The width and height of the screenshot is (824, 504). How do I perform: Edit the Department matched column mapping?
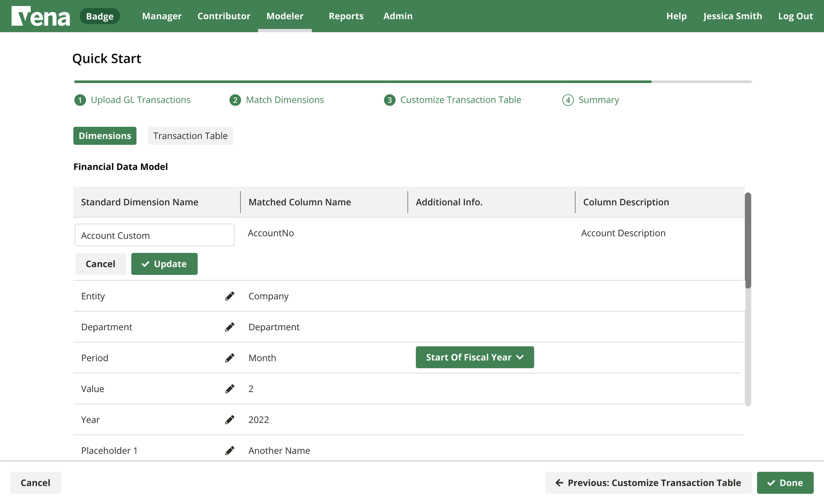[x=229, y=327]
